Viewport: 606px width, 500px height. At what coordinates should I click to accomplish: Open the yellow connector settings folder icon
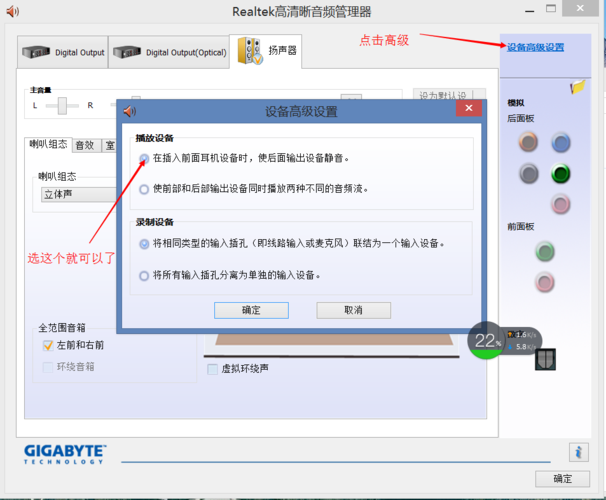click(x=577, y=87)
